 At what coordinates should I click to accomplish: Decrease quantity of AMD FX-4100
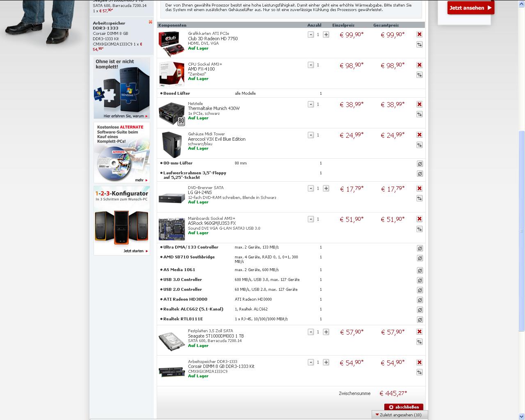[x=310, y=65]
